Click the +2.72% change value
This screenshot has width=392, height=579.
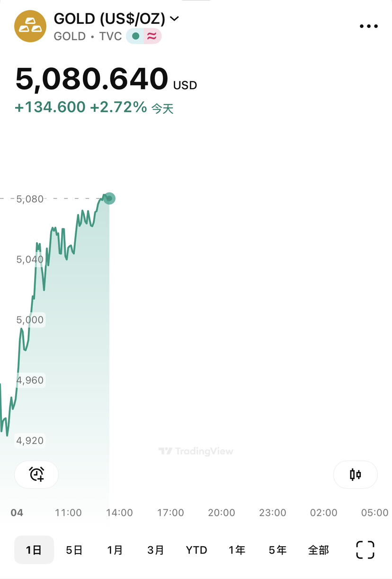point(118,107)
